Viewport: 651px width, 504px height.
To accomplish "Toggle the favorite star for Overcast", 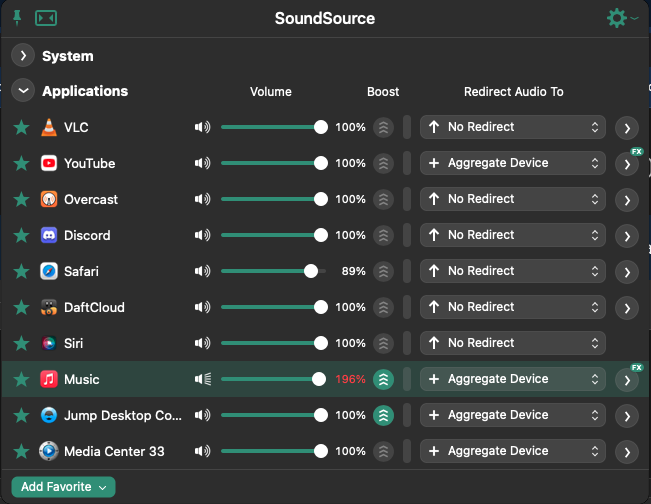I will [21, 199].
